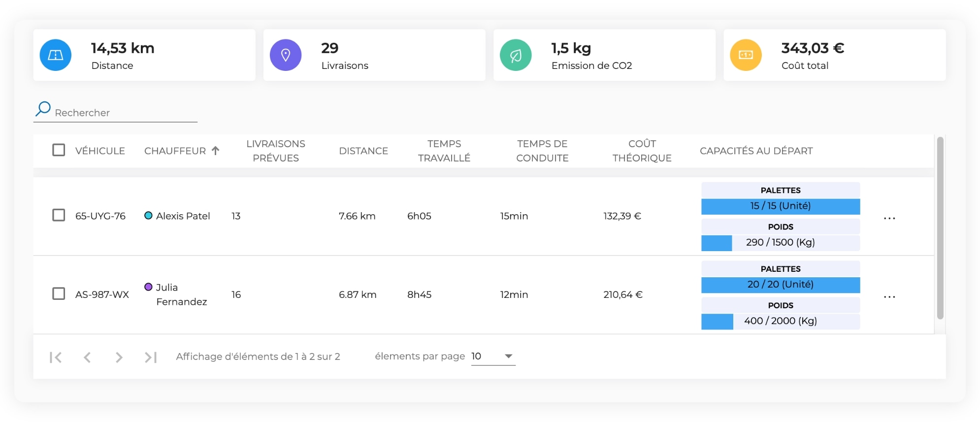Click the search magnifier icon

pos(43,109)
